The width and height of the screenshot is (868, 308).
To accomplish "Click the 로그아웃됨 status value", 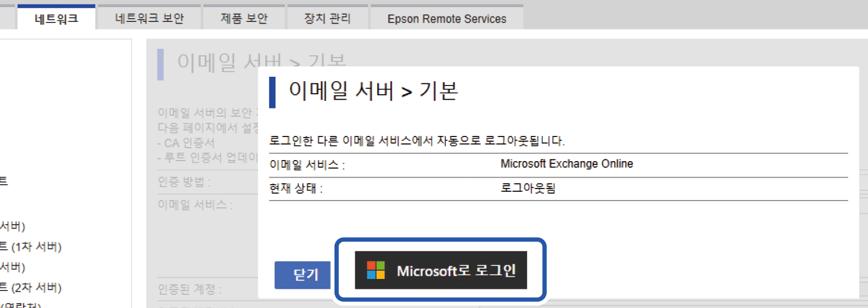I will pos(527,188).
